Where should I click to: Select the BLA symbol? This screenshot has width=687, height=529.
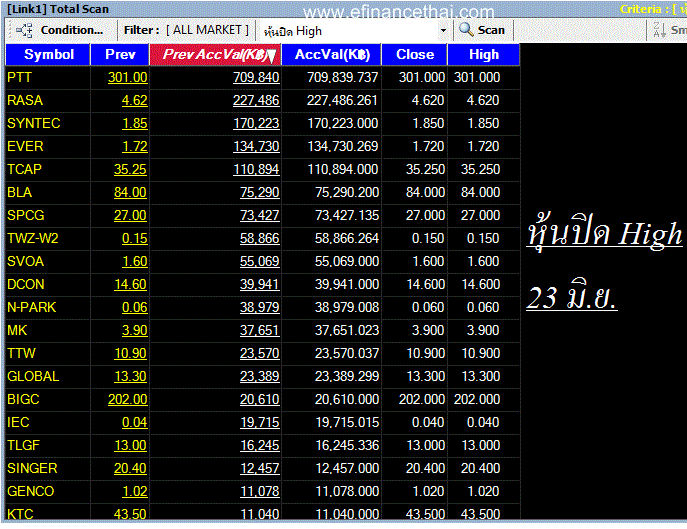19,192
